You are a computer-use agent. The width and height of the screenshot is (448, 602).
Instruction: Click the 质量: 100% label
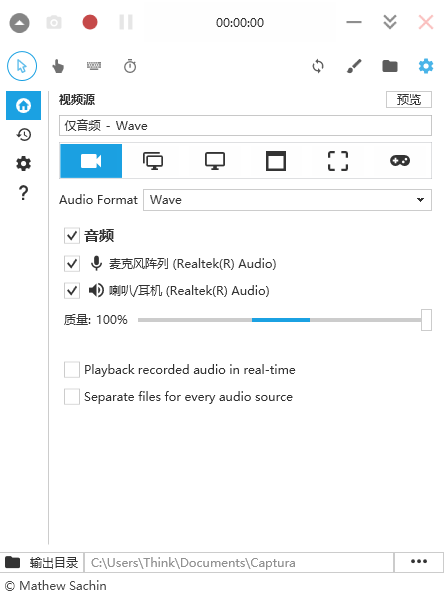click(x=96, y=320)
